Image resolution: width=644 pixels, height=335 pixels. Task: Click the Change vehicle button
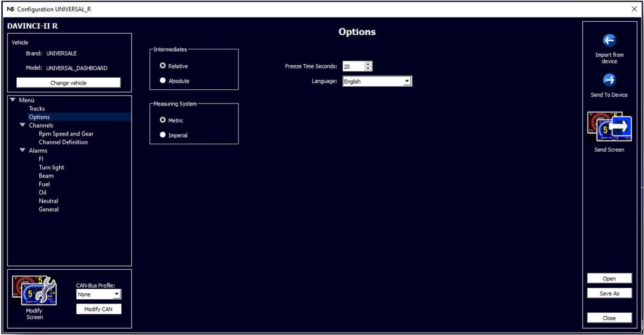click(69, 83)
